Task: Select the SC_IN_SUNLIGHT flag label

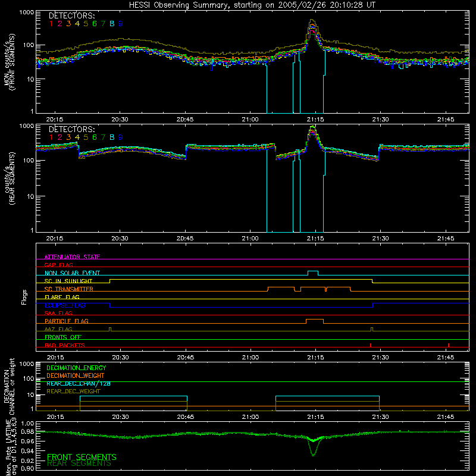Action: point(68,281)
